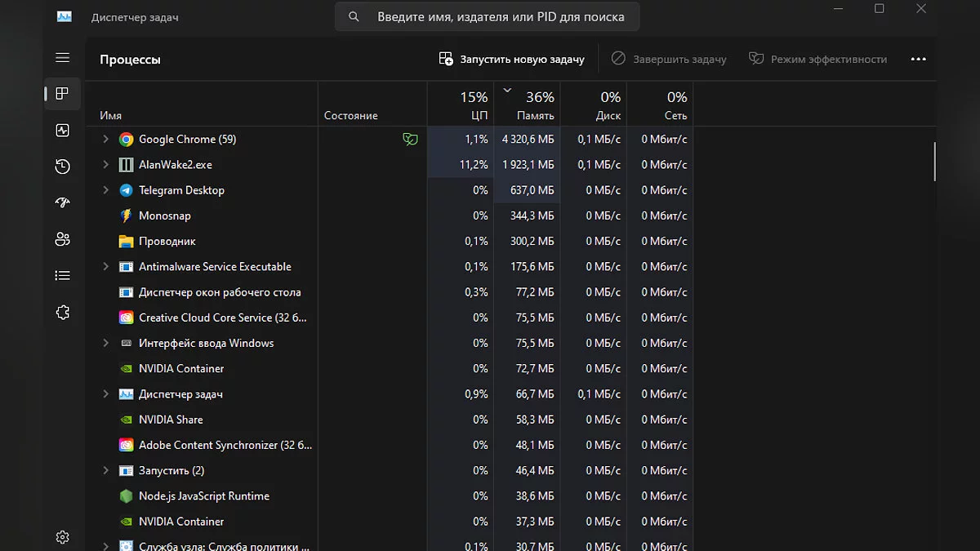Open the Users page icon

point(62,239)
